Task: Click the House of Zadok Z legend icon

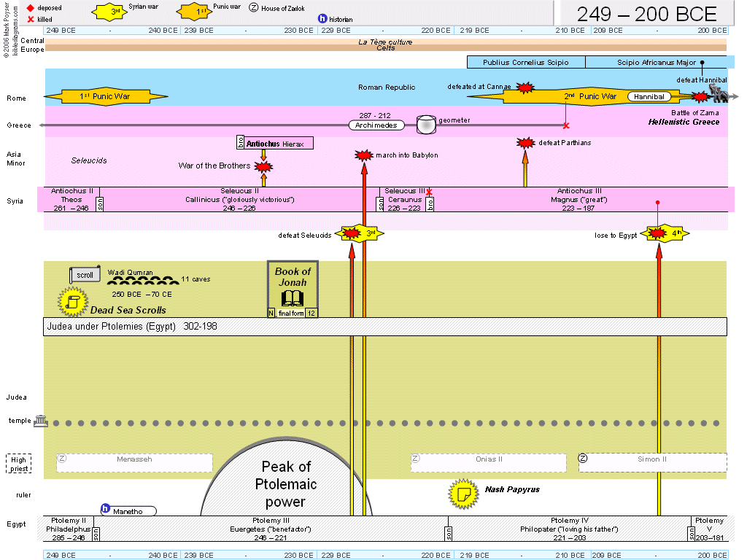Action: pos(254,7)
